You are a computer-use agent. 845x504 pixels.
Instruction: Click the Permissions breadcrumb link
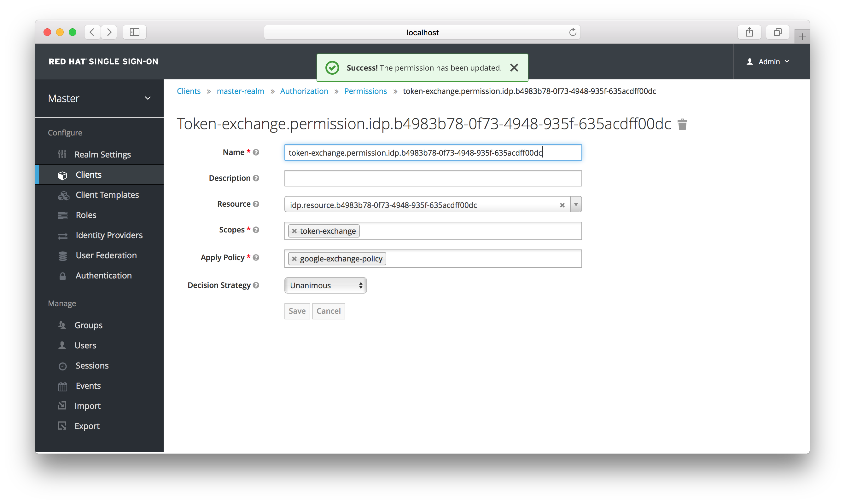pos(365,91)
